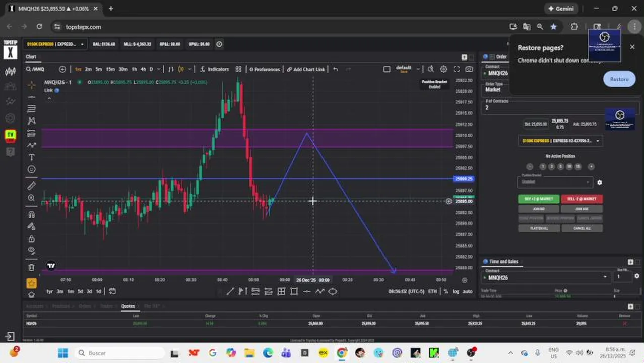Open the go to date calendar icon

[x=112, y=291]
